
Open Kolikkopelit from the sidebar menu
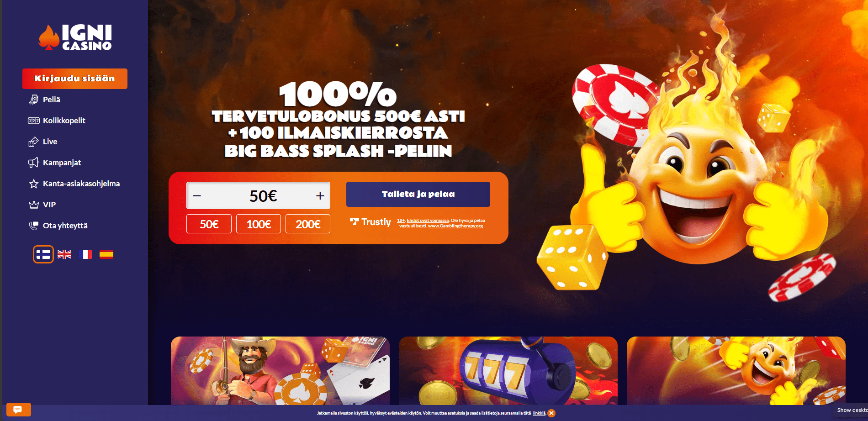(x=64, y=121)
